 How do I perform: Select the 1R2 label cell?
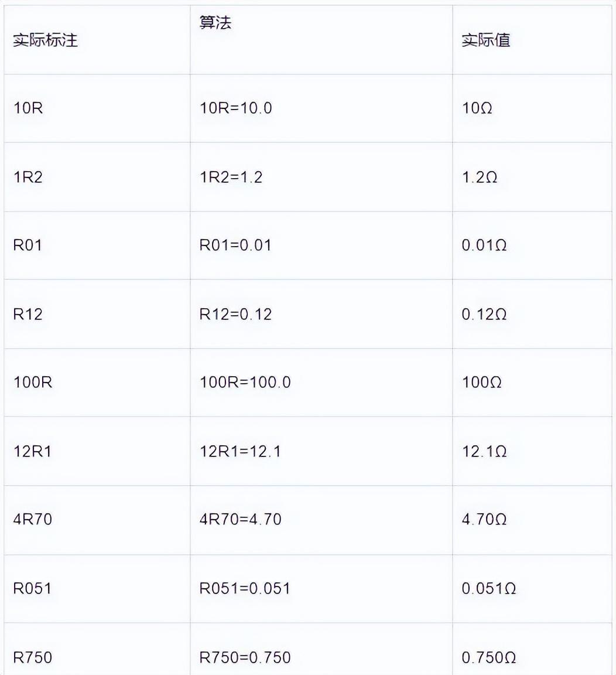coord(28,177)
